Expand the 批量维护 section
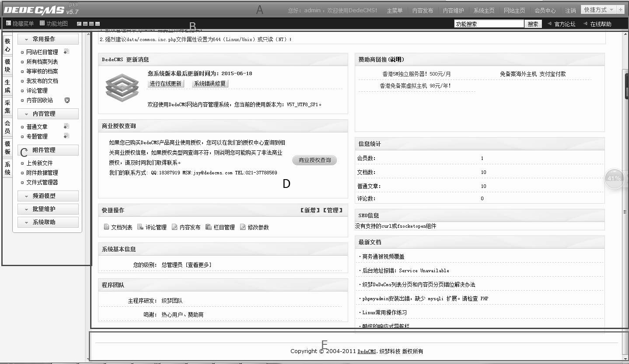629x364 pixels. point(48,209)
